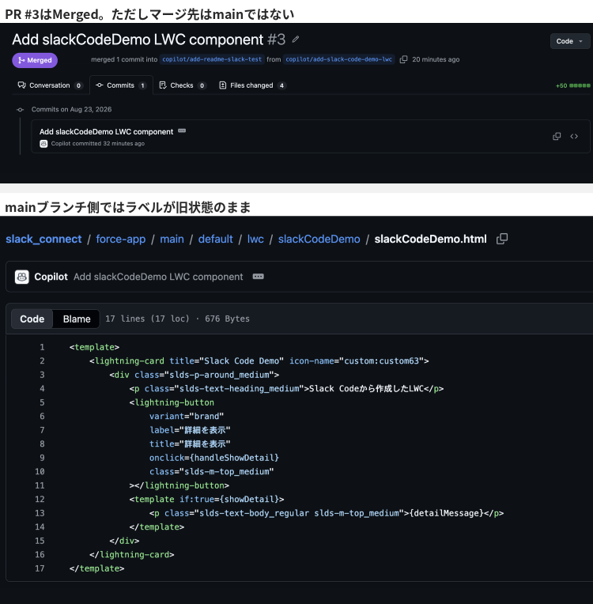The image size is (593, 604).
Task: Open the Code dropdown button
Action: pos(569,41)
